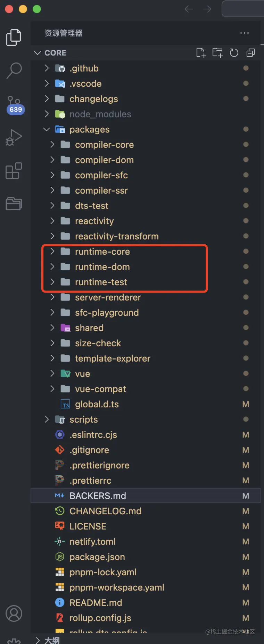This screenshot has width=264, height=644.
Task: Go forward with the navigation arrow
Action: (x=207, y=9)
